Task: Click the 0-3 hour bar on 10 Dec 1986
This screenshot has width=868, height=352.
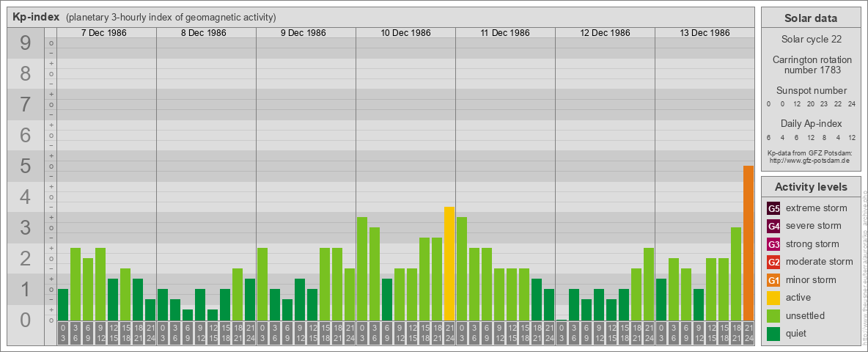Action: (x=362, y=269)
